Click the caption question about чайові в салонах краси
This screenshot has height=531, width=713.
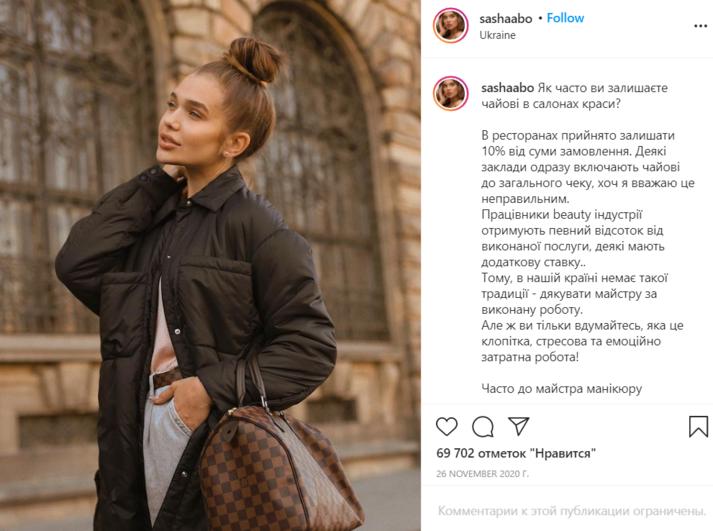(574, 96)
